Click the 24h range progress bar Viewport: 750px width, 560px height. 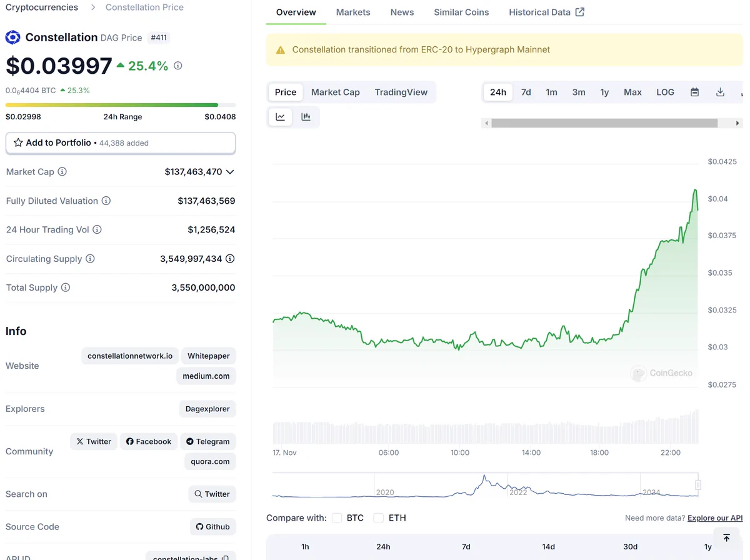point(121,105)
